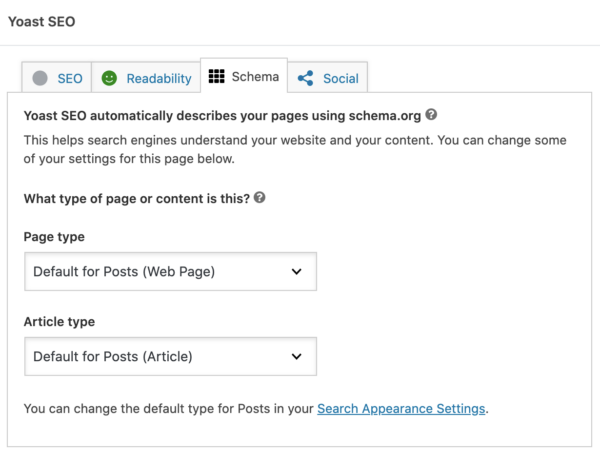Click the "Article type" field label
Image resolution: width=600 pixels, height=454 pixels.
(x=60, y=323)
